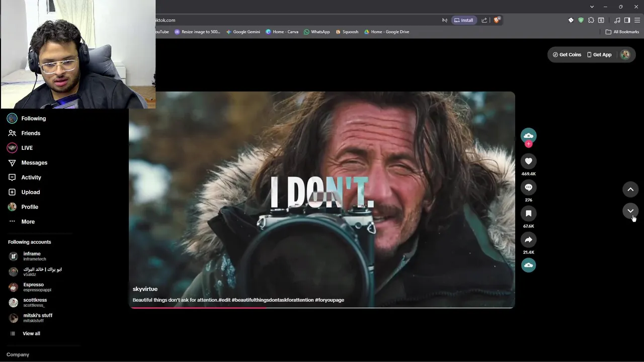Open the Extensions puzzle icon
The height and width of the screenshot is (362, 644).
click(591, 20)
